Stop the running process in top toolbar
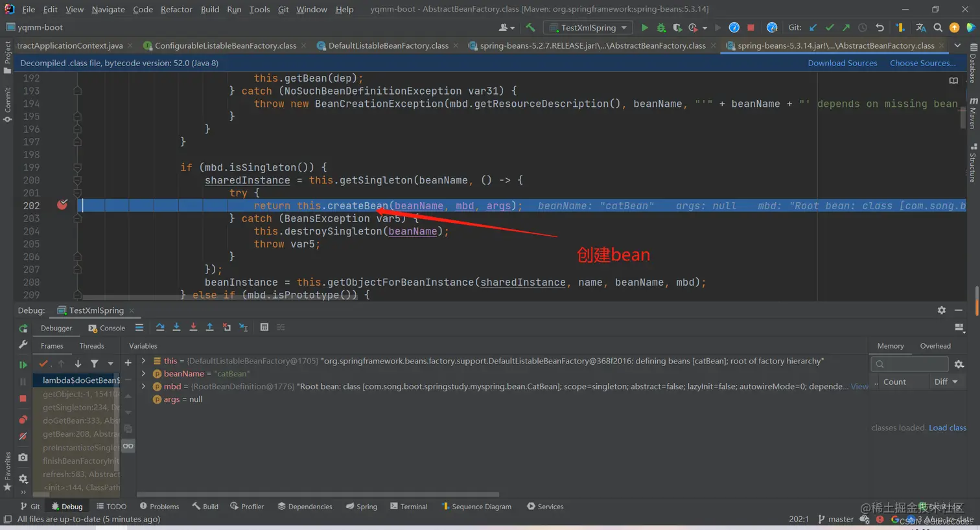 tap(751, 28)
